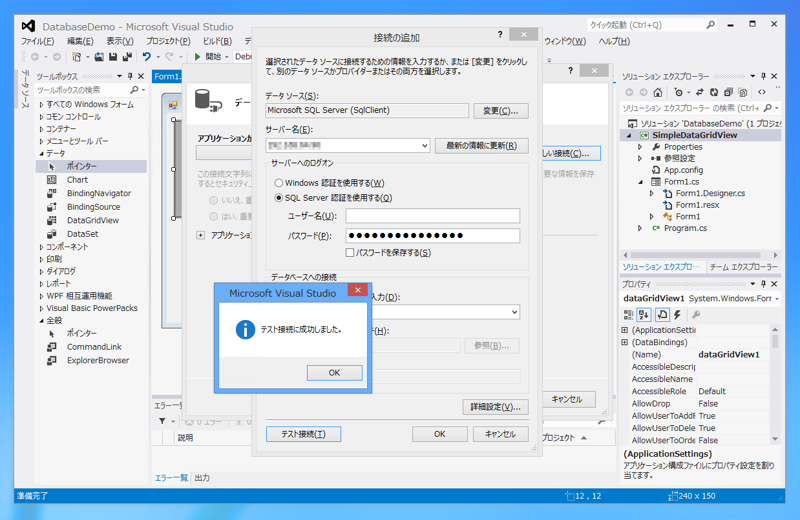This screenshot has width=800, height=520.
Task: Open the ヘルプ menu
Action: pyautogui.click(x=614, y=41)
